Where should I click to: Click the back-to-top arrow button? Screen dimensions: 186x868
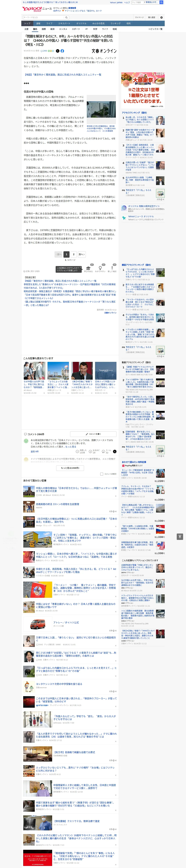(180, 536)
